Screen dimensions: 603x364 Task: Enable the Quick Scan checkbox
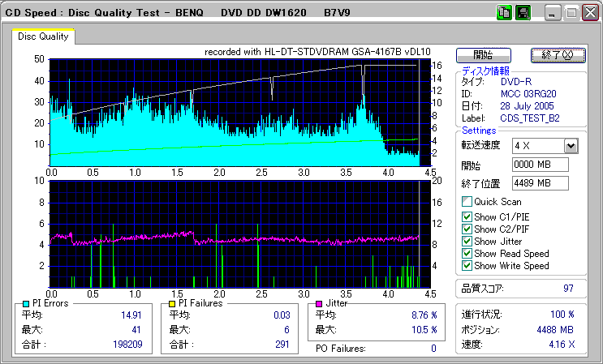point(467,202)
